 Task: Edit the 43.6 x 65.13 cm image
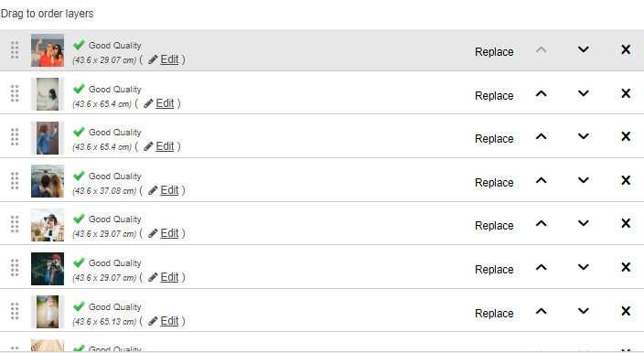pos(169,321)
